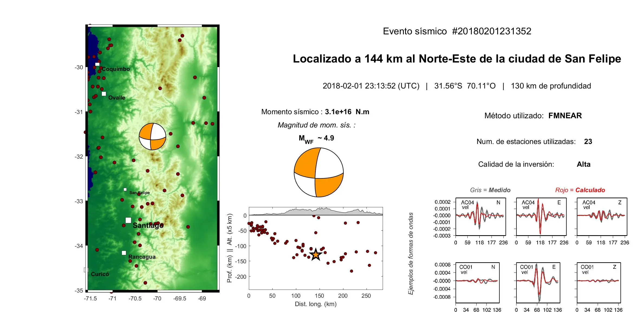Click the 'Localizado a 144 km' headline
Viewport: 644px width, 328px height.
457,59
